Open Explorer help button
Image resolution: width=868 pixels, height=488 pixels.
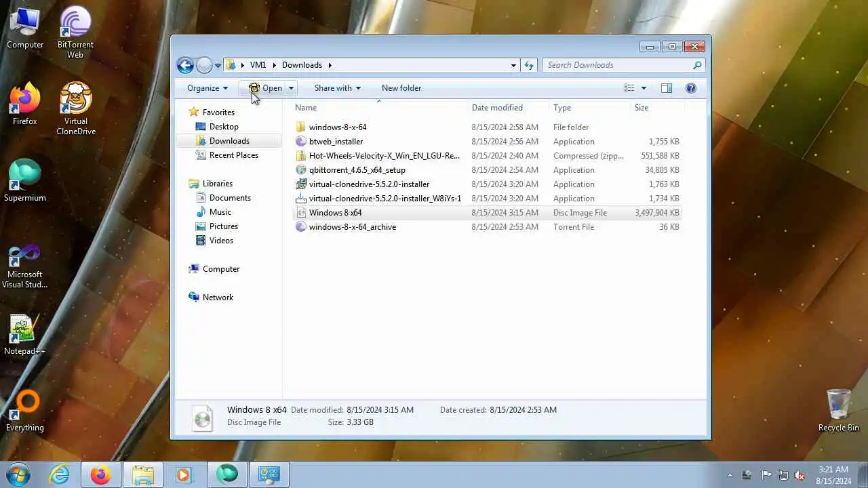(x=691, y=88)
